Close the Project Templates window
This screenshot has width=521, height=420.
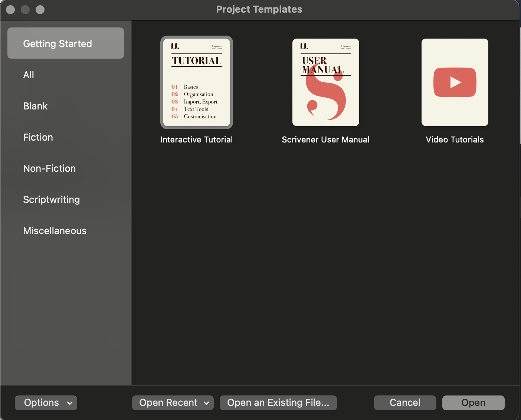tap(10, 10)
